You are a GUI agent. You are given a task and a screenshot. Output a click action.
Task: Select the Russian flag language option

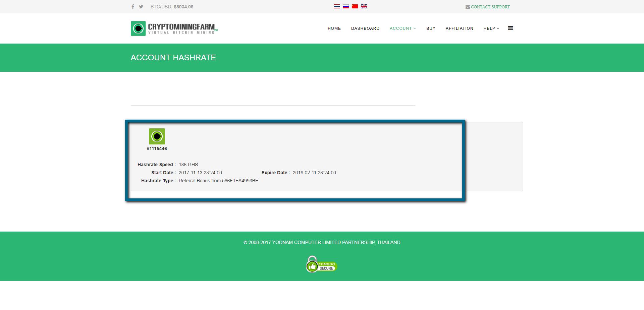346,6
